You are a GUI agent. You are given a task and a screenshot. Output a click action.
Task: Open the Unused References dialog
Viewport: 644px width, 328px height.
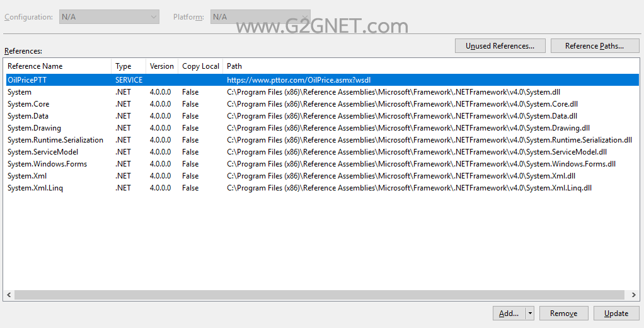(500, 46)
